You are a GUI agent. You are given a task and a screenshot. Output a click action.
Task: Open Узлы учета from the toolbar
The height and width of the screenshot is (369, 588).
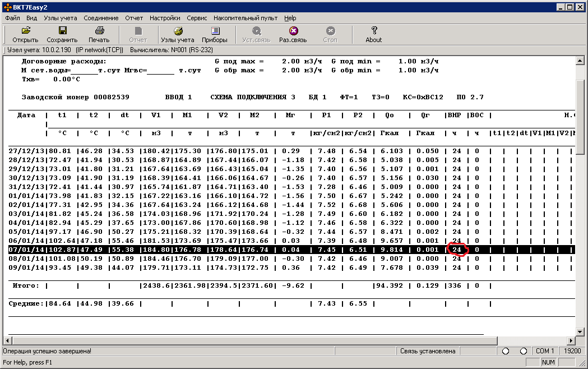click(x=178, y=34)
